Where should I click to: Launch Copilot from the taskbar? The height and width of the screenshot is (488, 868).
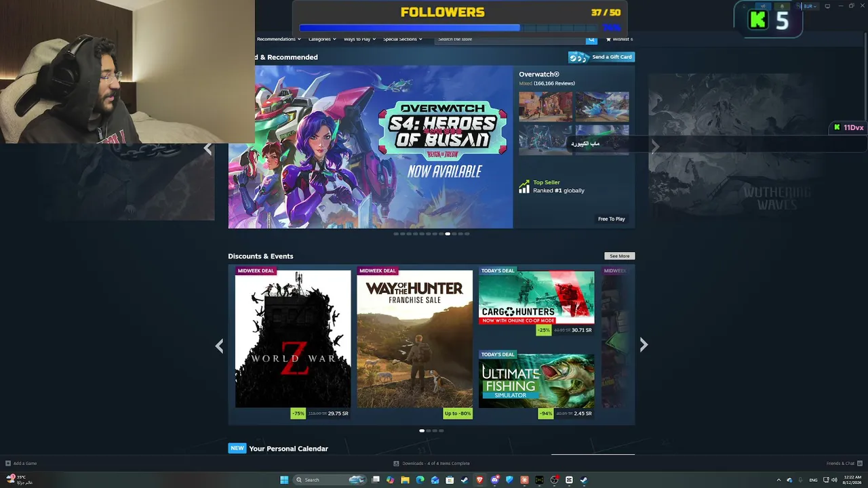[390, 480]
